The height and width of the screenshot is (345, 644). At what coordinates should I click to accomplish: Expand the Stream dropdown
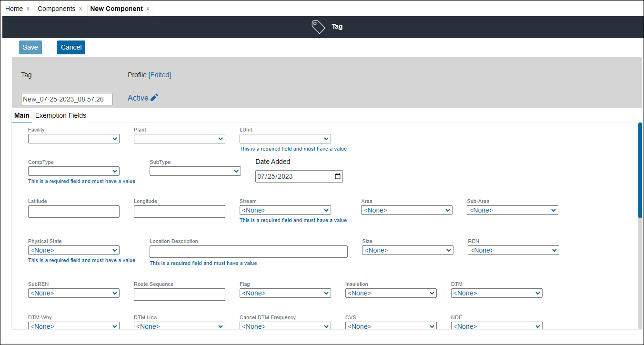tap(285, 210)
